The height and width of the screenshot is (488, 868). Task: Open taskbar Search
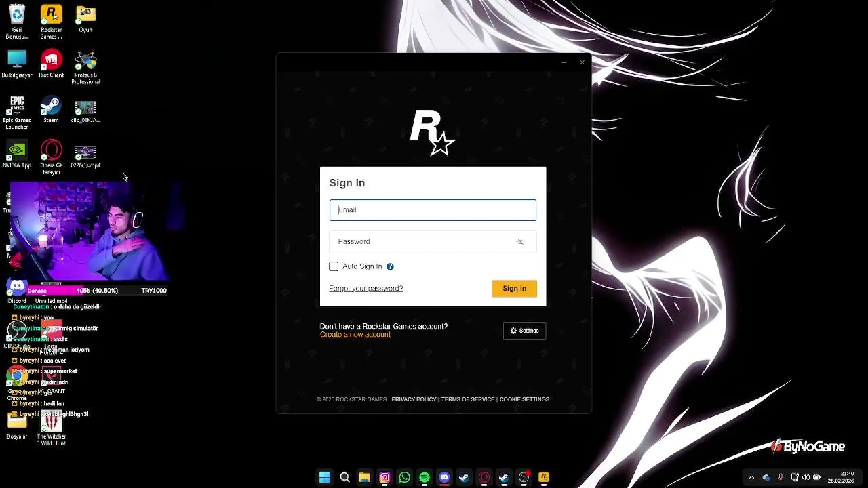click(x=344, y=478)
